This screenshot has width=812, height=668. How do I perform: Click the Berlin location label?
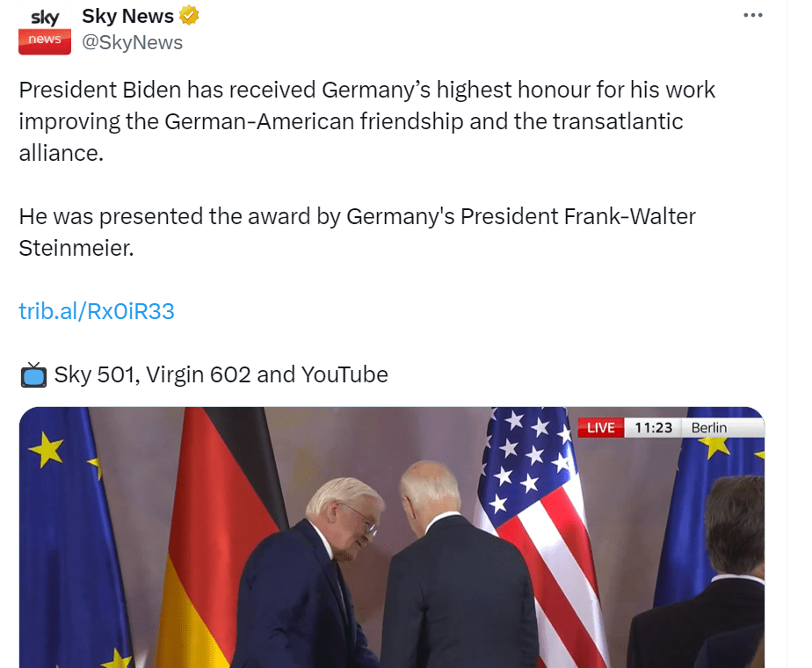(x=709, y=428)
